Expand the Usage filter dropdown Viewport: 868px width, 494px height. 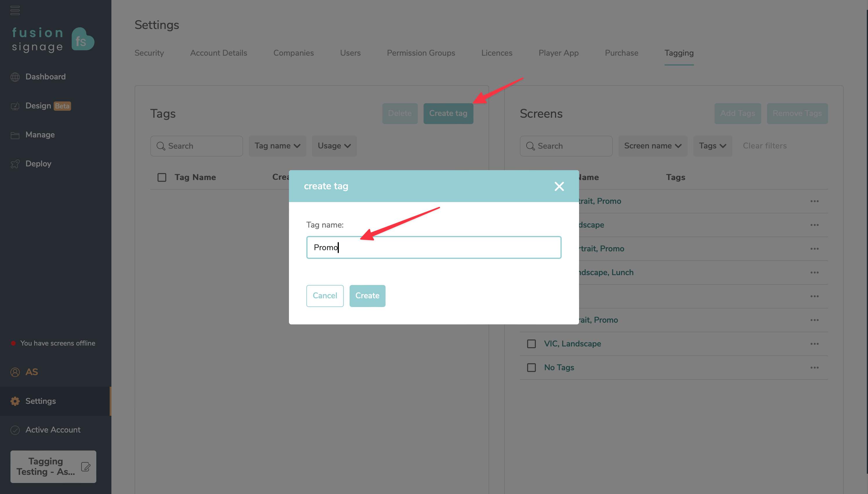pyautogui.click(x=334, y=146)
